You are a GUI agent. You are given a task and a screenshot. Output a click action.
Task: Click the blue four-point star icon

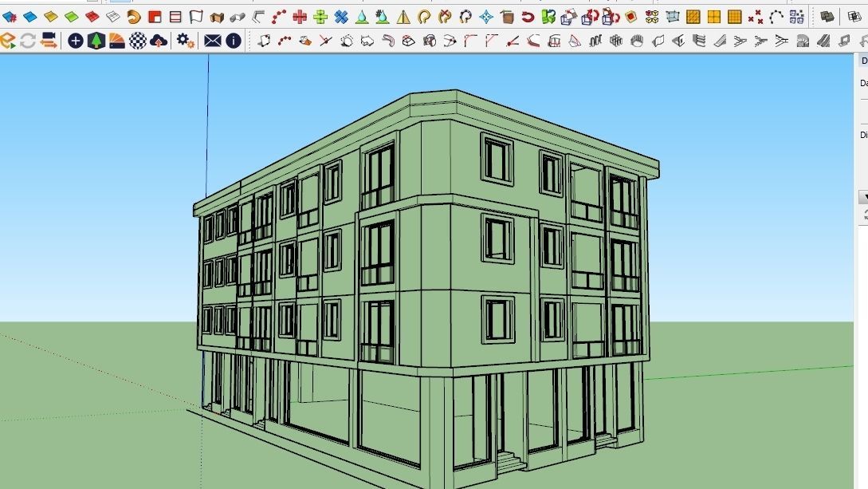click(x=486, y=18)
